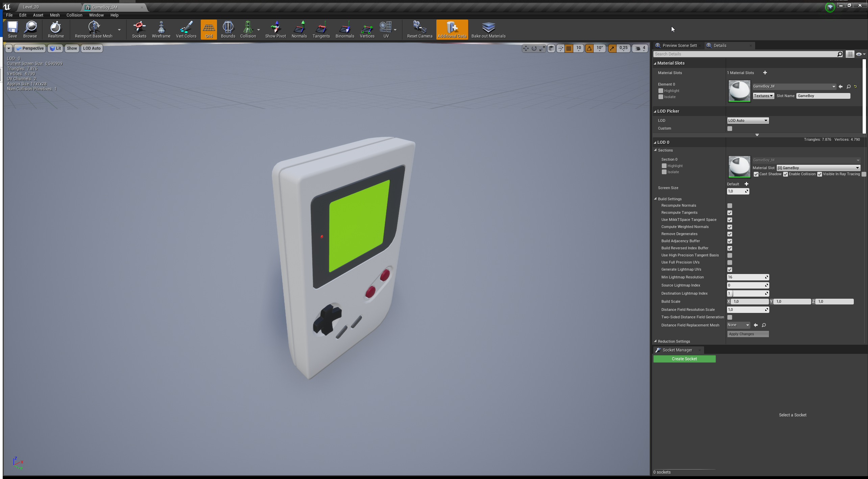Viewport: 868px width, 479px height.
Task: Open the Window menu
Action: coord(96,15)
